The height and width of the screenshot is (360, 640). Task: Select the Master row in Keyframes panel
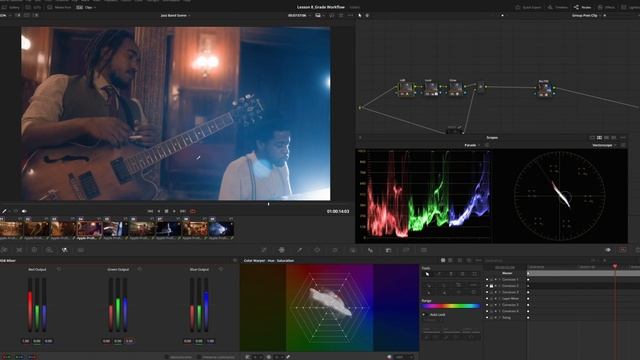[x=507, y=273]
